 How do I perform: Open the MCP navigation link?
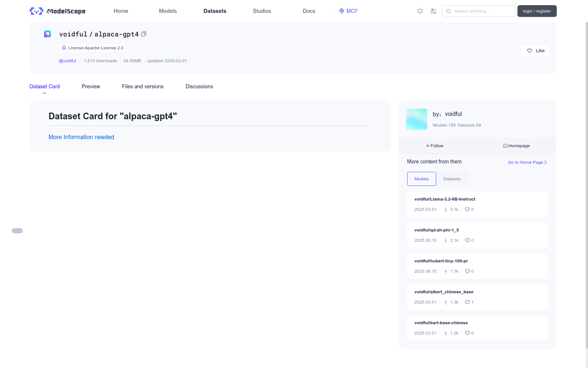pyautogui.click(x=348, y=11)
